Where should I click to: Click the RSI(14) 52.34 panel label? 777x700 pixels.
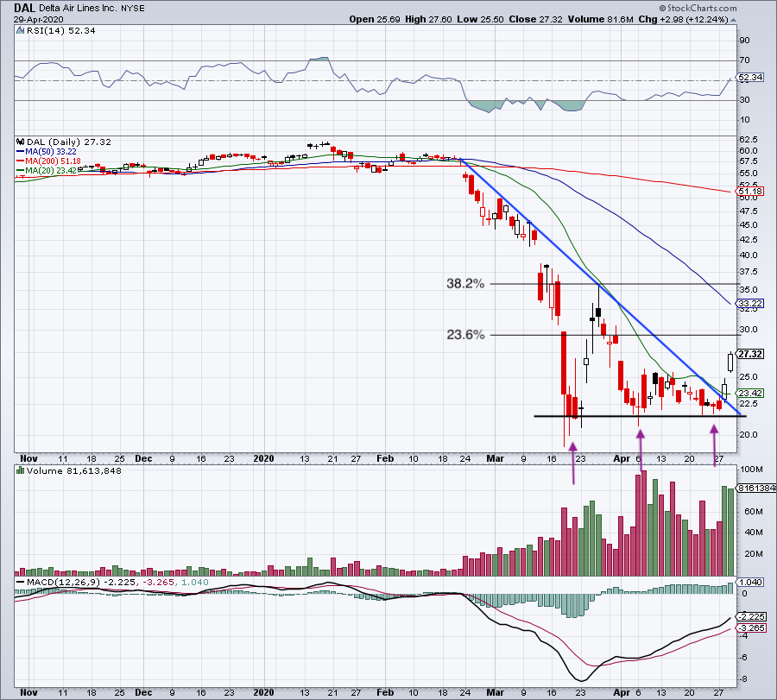pyautogui.click(x=60, y=31)
